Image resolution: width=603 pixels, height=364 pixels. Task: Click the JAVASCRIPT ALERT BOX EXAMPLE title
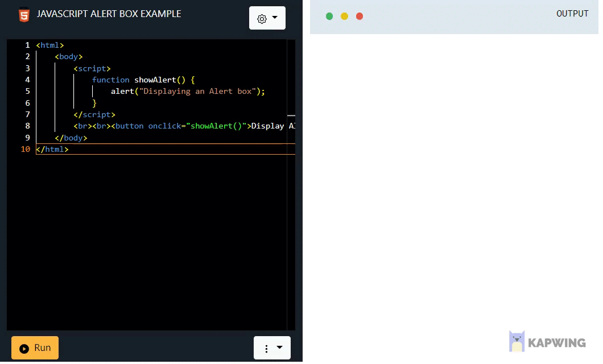[108, 14]
